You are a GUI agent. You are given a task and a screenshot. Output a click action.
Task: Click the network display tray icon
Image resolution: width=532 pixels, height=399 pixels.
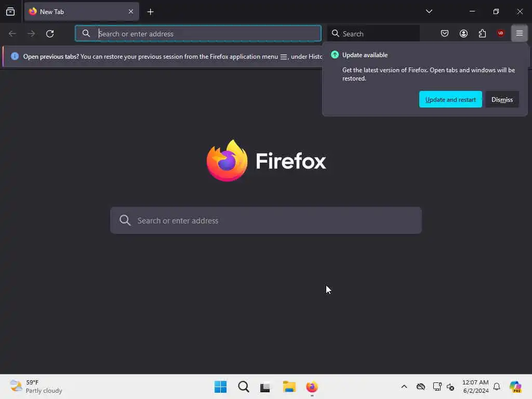(x=437, y=387)
